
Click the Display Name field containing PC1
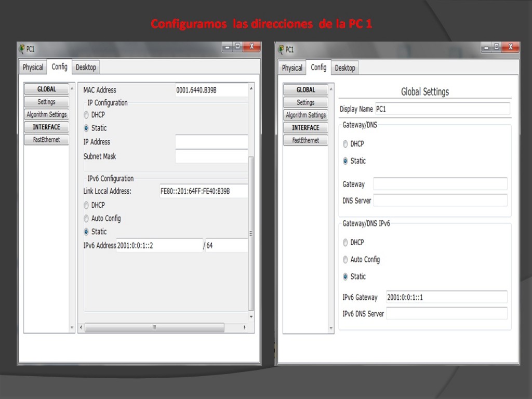coord(442,109)
